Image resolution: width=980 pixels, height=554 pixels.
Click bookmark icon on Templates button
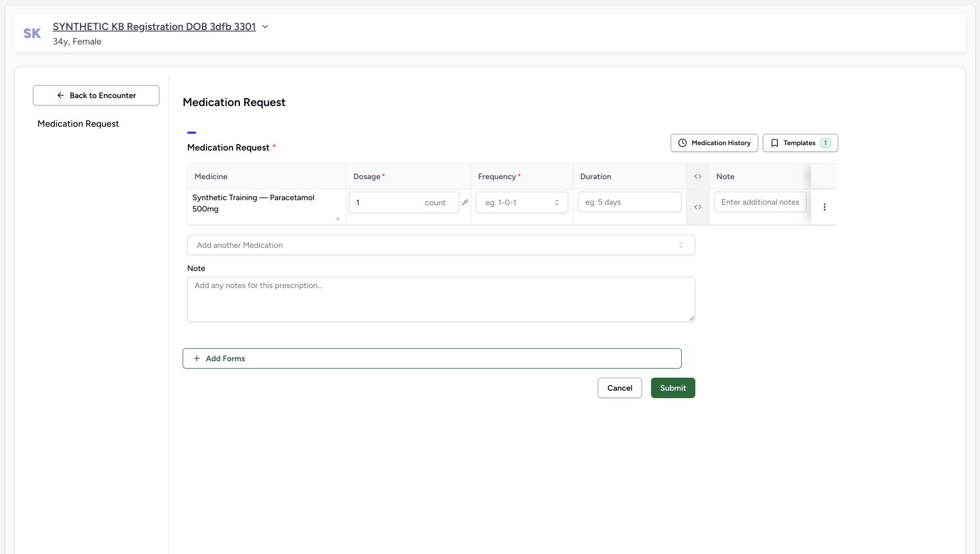coord(775,143)
